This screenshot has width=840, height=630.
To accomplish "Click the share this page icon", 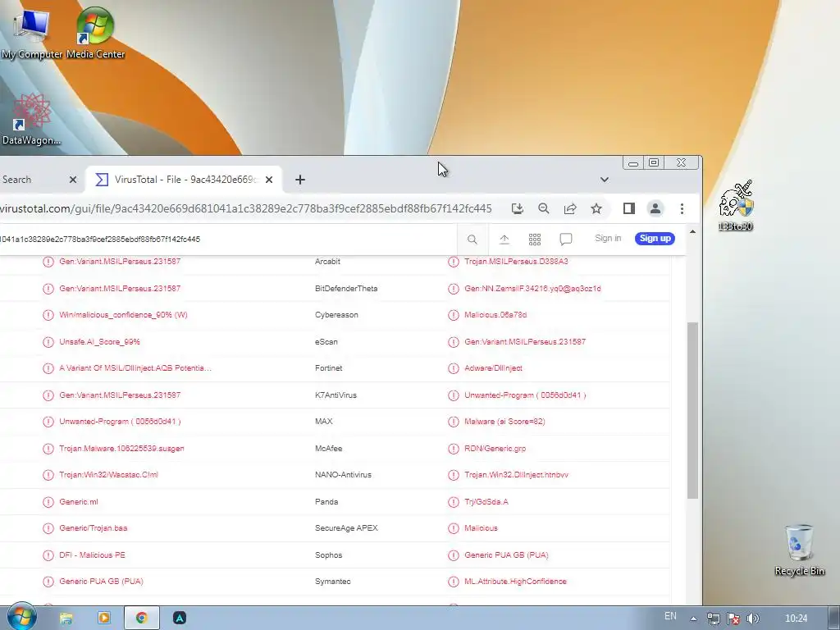I will click(570, 208).
